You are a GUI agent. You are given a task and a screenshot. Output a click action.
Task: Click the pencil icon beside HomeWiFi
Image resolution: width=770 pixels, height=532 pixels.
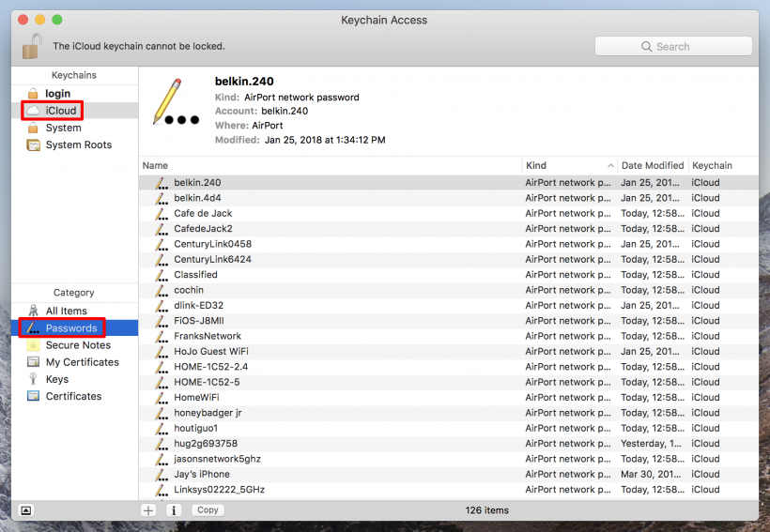click(x=162, y=398)
